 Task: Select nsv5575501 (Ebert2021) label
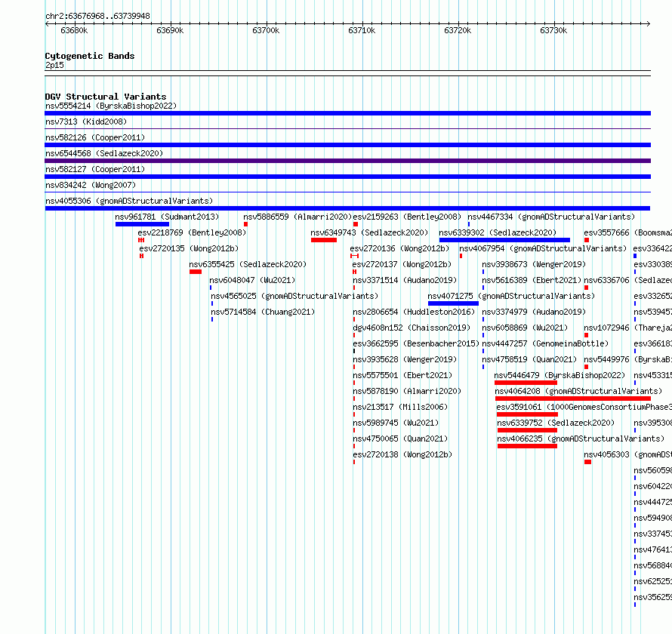coord(402,375)
